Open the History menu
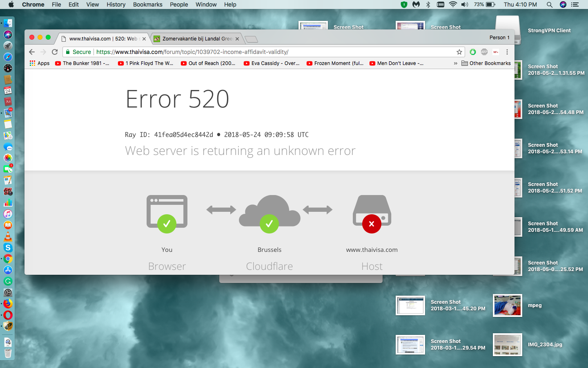The image size is (588, 368). pyautogui.click(x=116, y=4)
